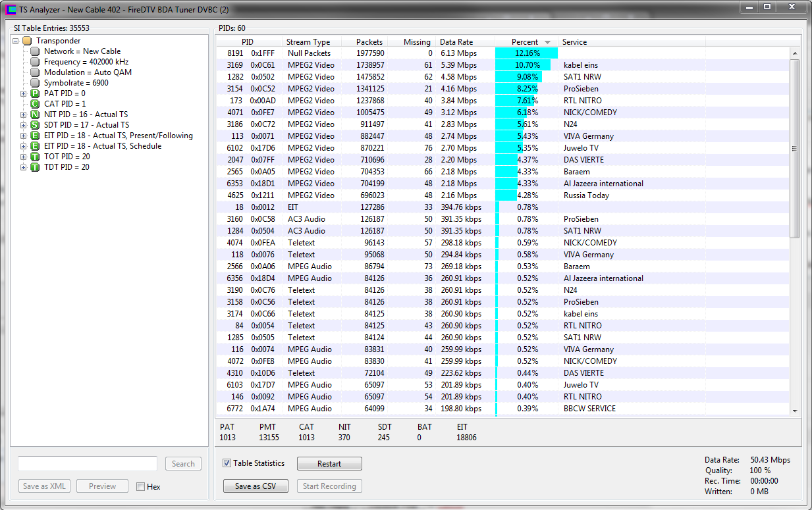Sort by the Percent column header
812x510 pixels.
point(525,41)
